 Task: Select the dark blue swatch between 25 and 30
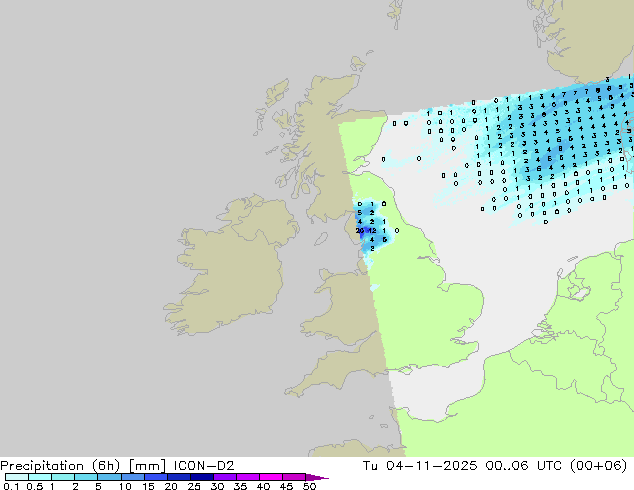point(201,477)
